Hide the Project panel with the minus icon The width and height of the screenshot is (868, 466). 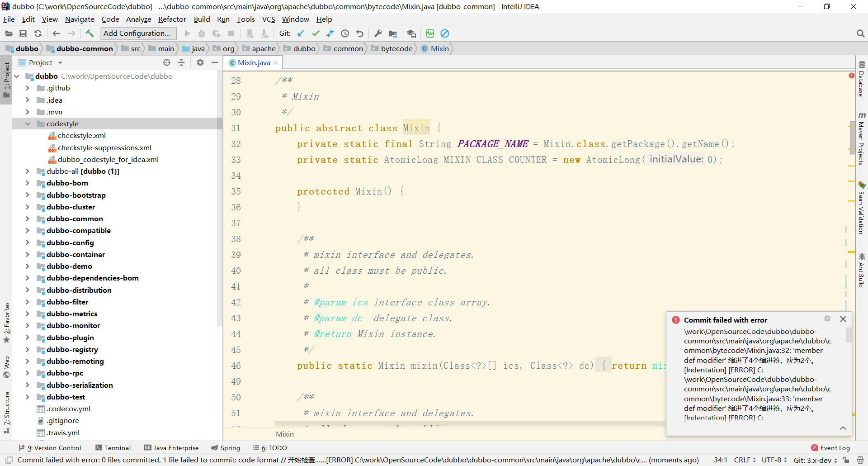(x=215, y=62)
